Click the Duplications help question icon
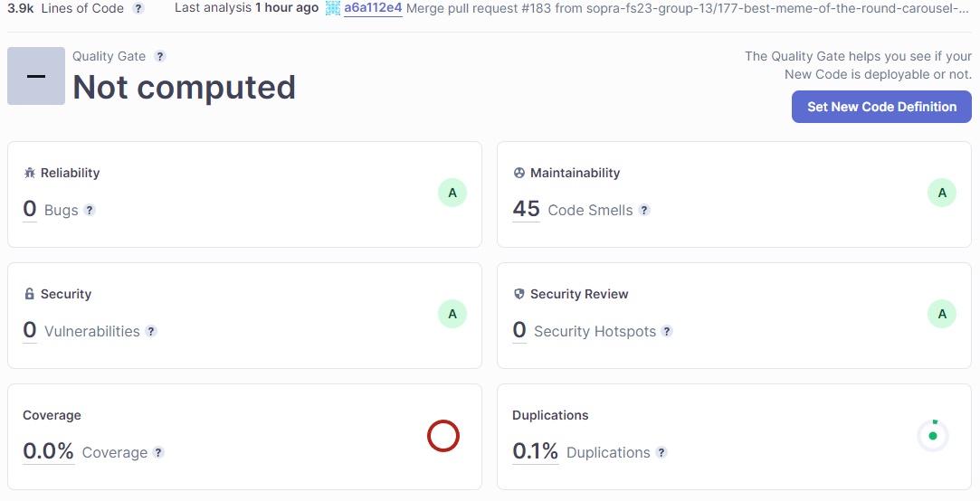This screenshot has width=980, height=501. pos(661,452)
